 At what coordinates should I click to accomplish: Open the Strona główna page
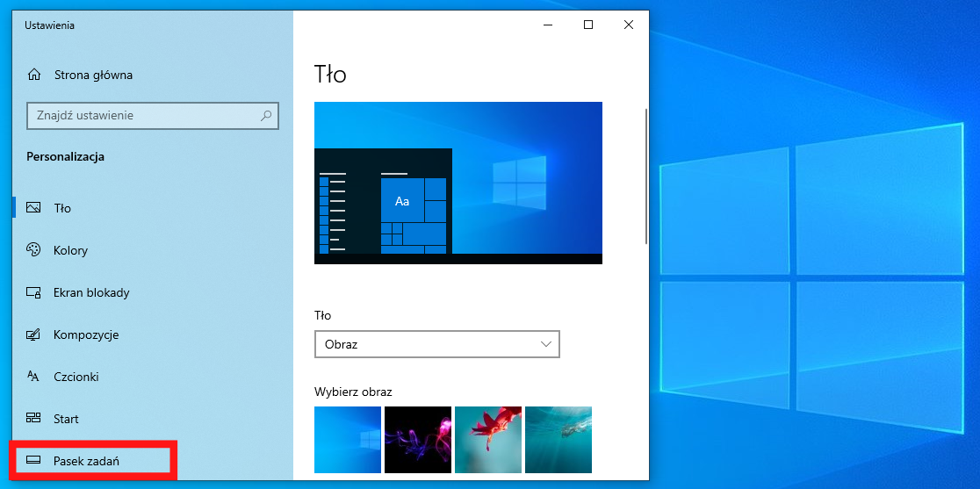[153, 75]
